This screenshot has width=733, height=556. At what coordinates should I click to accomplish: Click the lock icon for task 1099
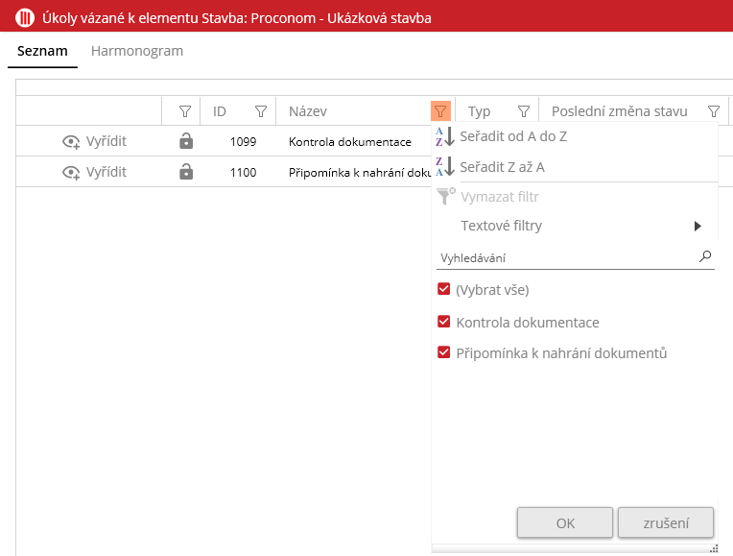186,142
